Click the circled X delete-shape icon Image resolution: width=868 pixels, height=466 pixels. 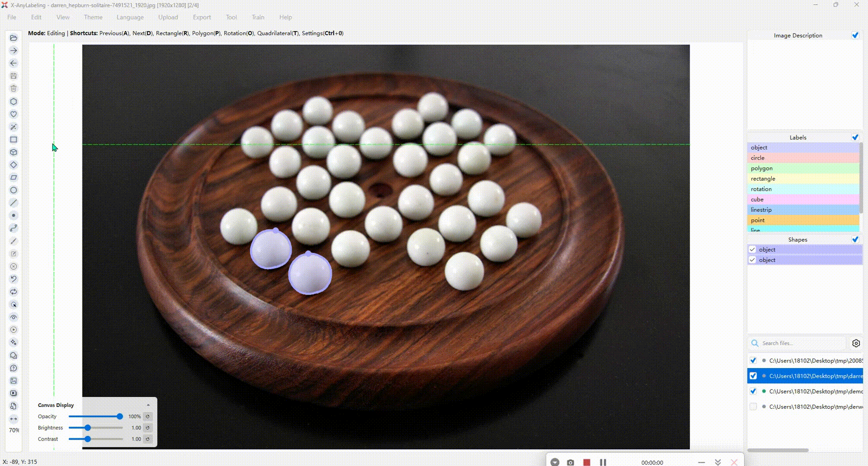tap(13, 266)
